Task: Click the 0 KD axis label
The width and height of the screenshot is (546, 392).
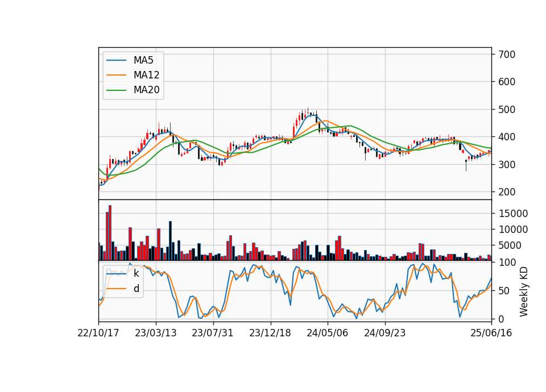Action: coord(502,319)
